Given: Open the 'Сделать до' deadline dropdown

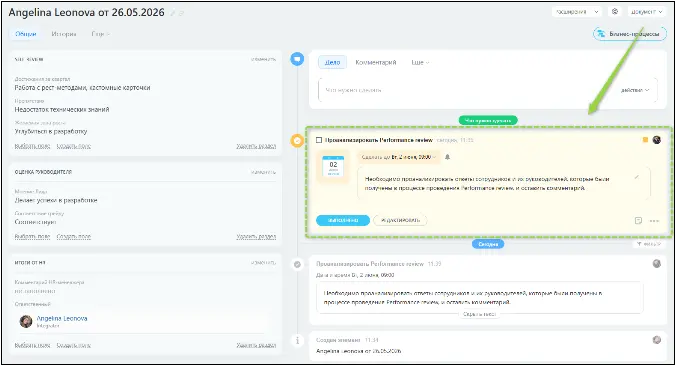Looking at the screenshot, I should (399, 157).
